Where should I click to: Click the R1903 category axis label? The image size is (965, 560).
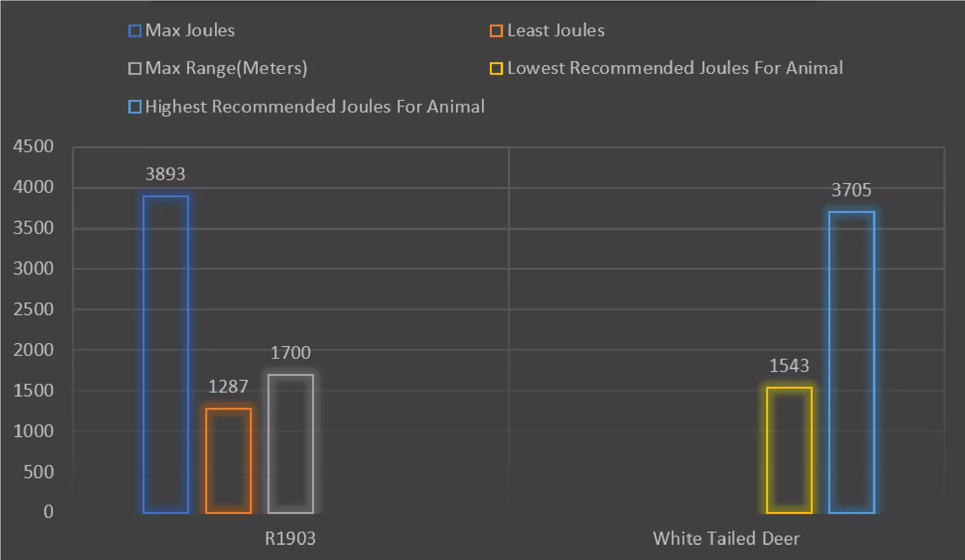tap(290, 538)
